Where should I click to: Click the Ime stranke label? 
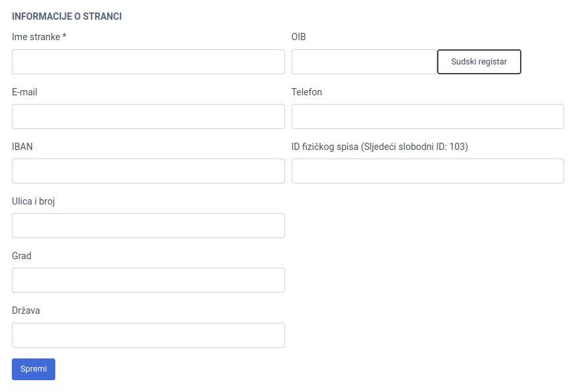tap(39, 37)
